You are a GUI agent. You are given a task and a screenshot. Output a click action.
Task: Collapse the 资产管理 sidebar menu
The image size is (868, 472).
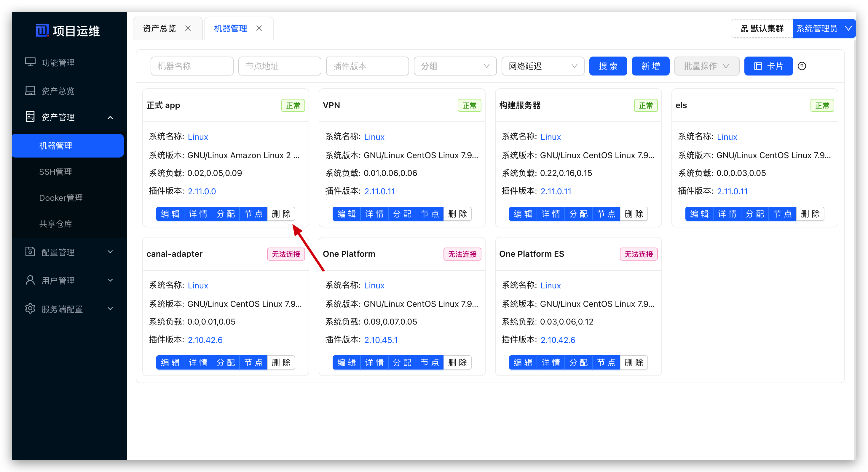click(x=110, y=117)
